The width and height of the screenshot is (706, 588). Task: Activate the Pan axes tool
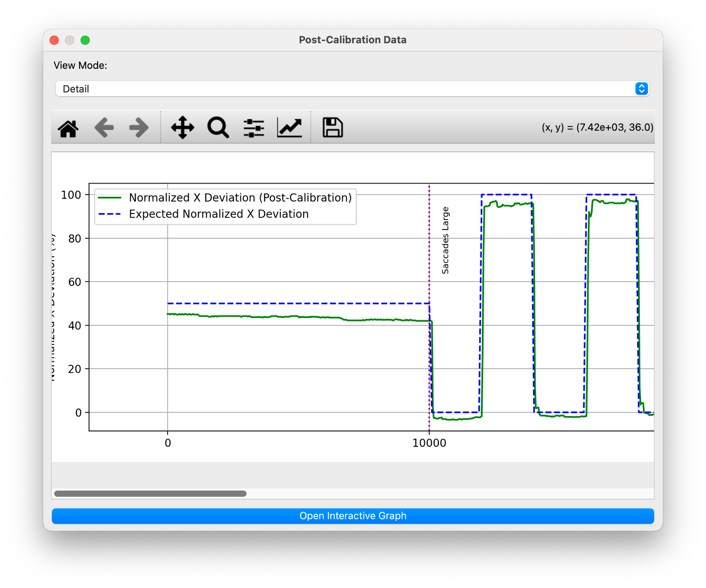click(183, 128)
